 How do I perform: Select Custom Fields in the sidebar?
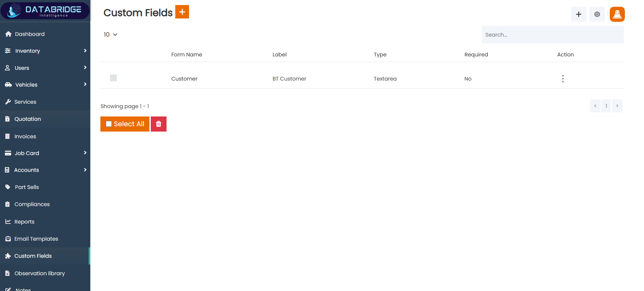tap(45, 256)
